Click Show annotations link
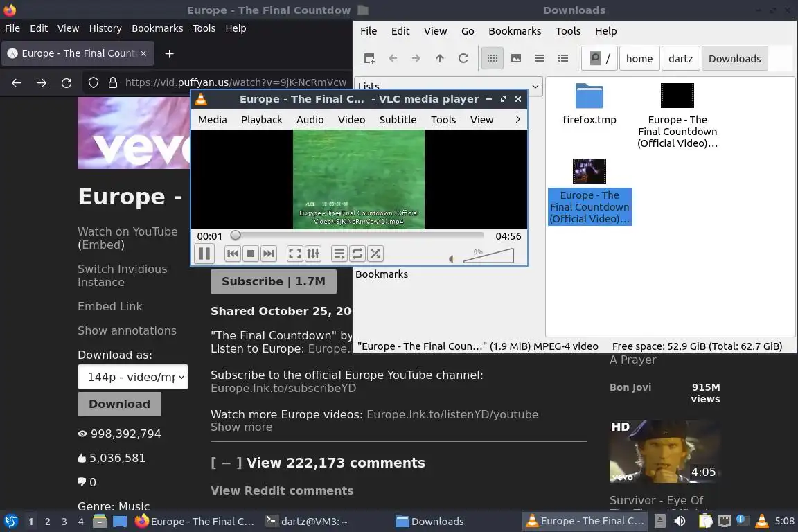Viewport: 798px width, 532px height. 127,331
